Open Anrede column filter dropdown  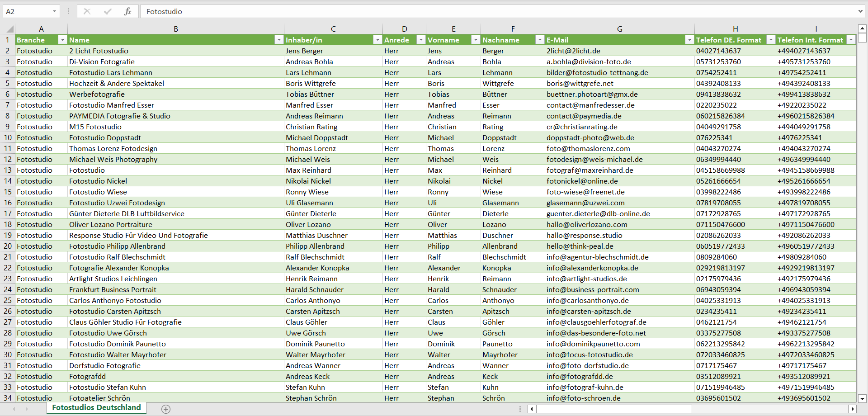421,40
